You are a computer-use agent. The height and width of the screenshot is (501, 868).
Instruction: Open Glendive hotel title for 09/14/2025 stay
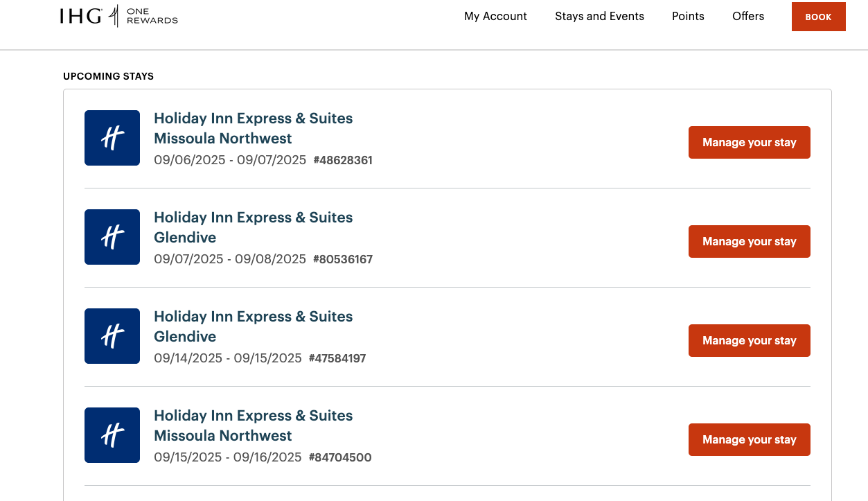(253, 326)
